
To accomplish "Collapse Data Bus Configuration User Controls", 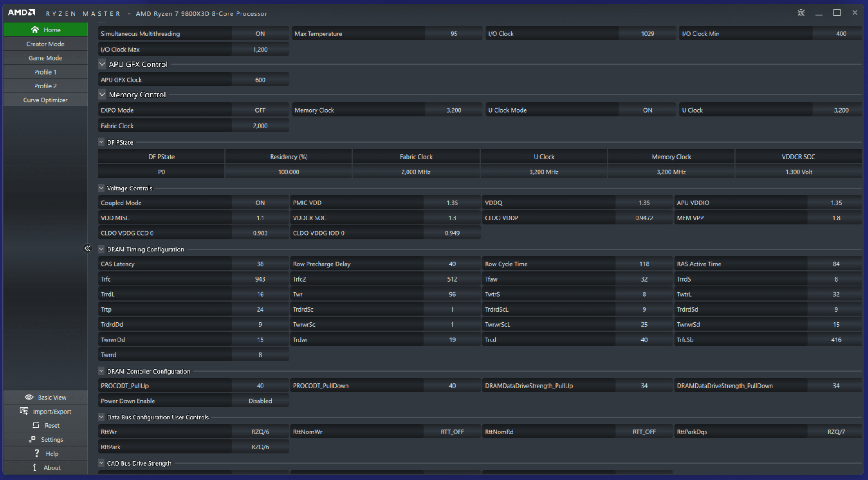I will coord(101,417).
